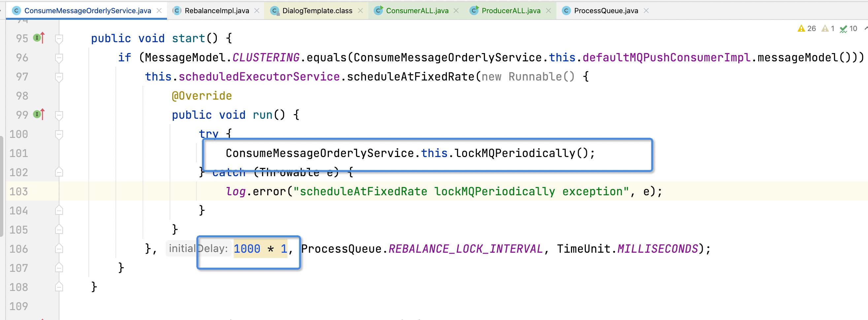Click TimeUnit.MILLISECONDS constant
Image resolution: width=868 pixels, height=320 pixels.
627,249
